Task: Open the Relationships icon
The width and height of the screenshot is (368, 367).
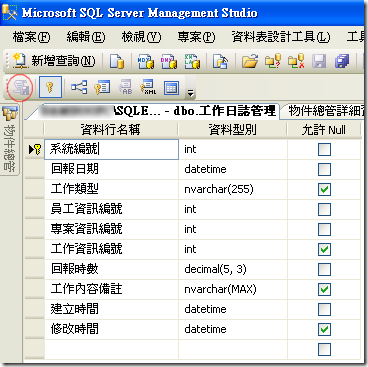Action: (x=79, y=88)
